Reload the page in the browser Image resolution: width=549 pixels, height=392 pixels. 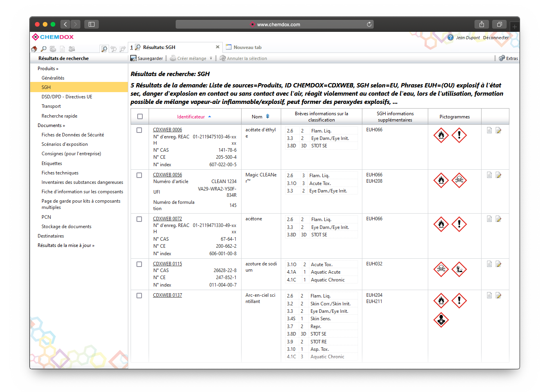click(369, 24)
